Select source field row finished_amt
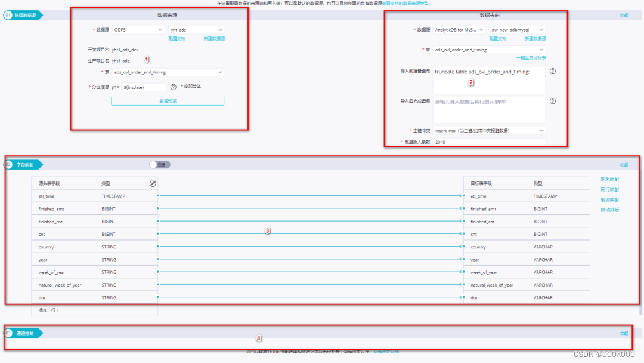The width and height of the screenshot is (644, 363). pyautogui.click(x=94, y=209)
